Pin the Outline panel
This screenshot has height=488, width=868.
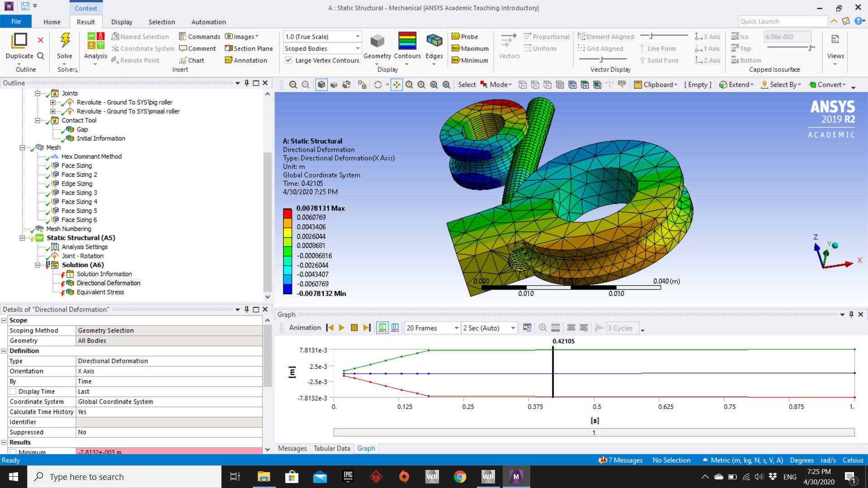(x=246, y=83)
